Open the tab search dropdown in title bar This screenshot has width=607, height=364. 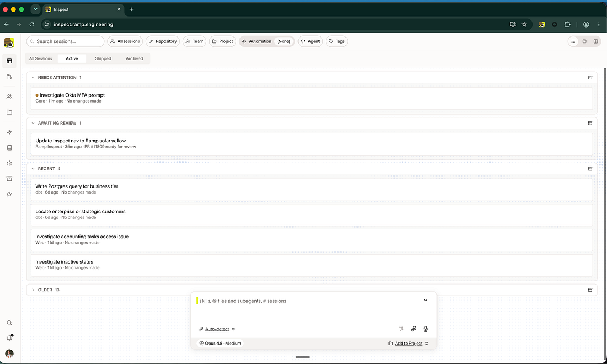click(35, 9)
